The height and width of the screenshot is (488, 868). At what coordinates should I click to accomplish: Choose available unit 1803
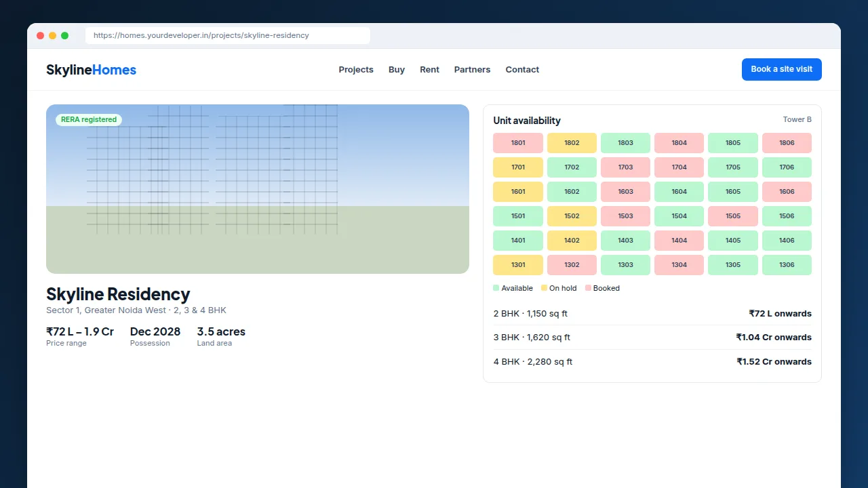point(625,143)
